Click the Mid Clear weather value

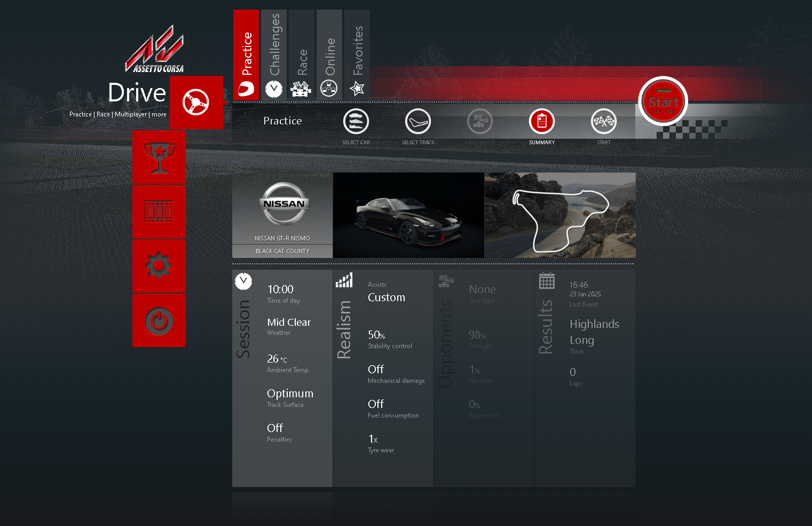(x=289, y=323)
